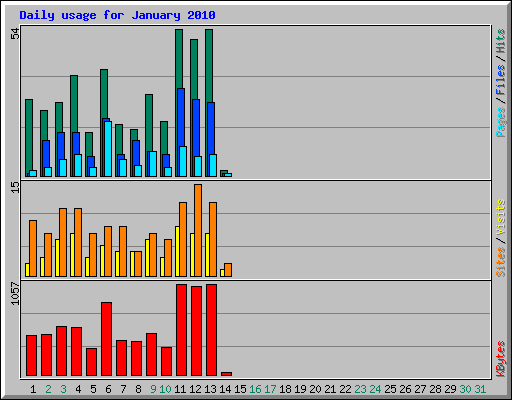Viewport: 512px width, 400px height.
Task: Click the red KBytes bar for day 6
Action: pyautogui.click(x=107, y=339)
